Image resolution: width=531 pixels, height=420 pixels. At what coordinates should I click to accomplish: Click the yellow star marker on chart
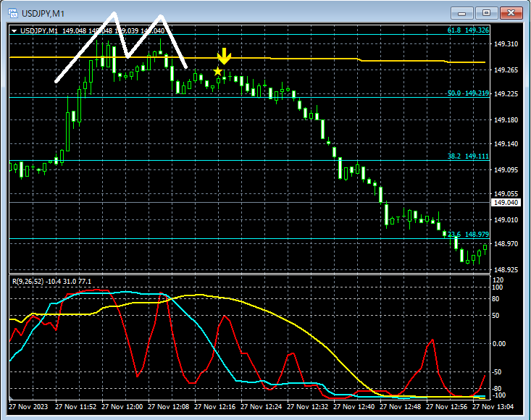(218, 72)
